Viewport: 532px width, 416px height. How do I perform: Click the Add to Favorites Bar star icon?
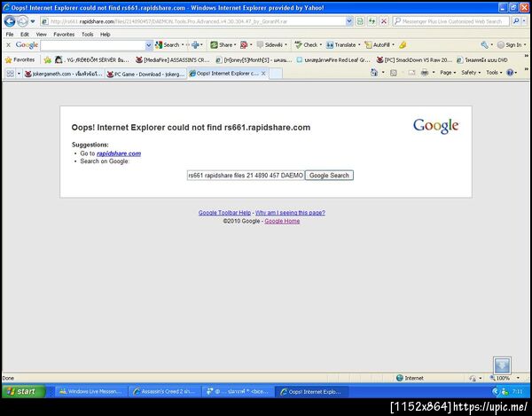[x=48, y=60]
